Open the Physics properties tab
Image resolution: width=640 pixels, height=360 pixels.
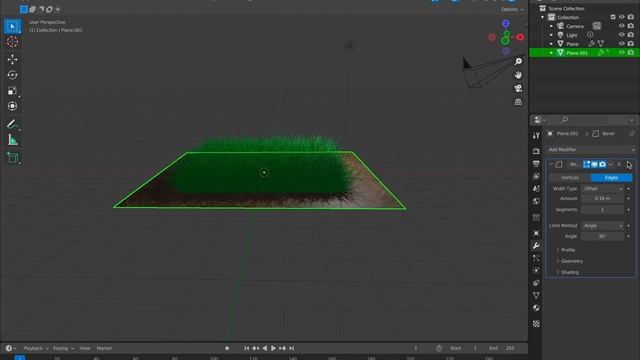pyautogui.click(x=536, y=270)
